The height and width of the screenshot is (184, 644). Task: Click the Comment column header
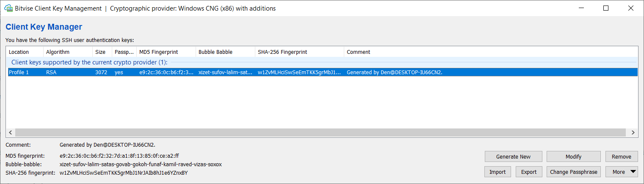491,52
